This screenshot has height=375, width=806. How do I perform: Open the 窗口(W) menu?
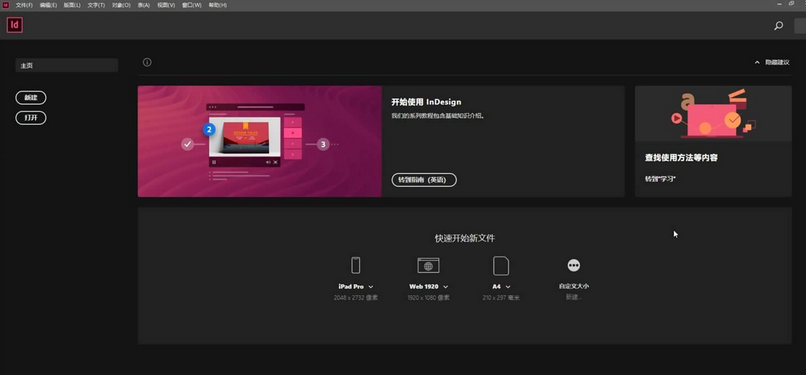(192, 5)
